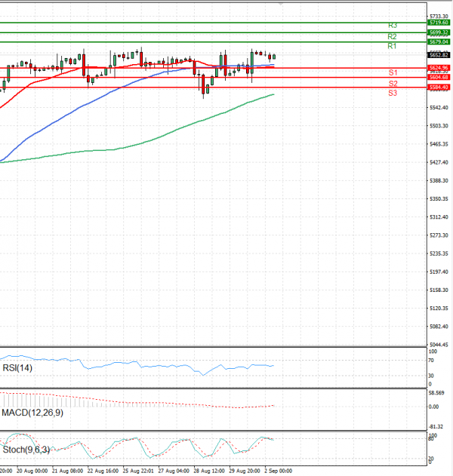Click the 2 Sep 00:00 time label

click(279, 471)
